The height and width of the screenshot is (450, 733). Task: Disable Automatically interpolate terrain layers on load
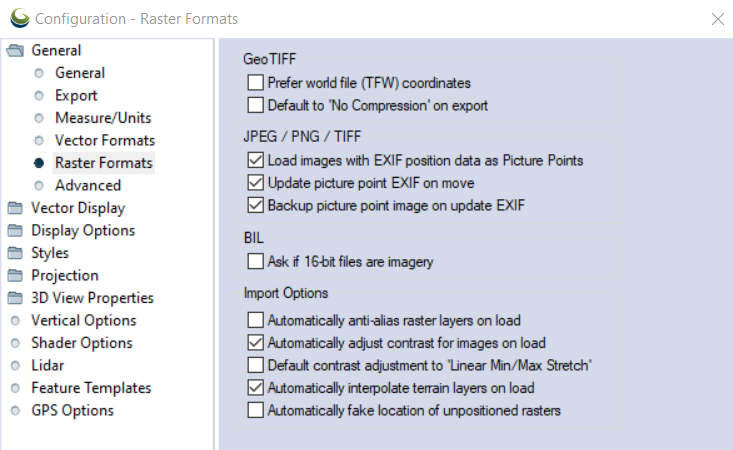255,388
